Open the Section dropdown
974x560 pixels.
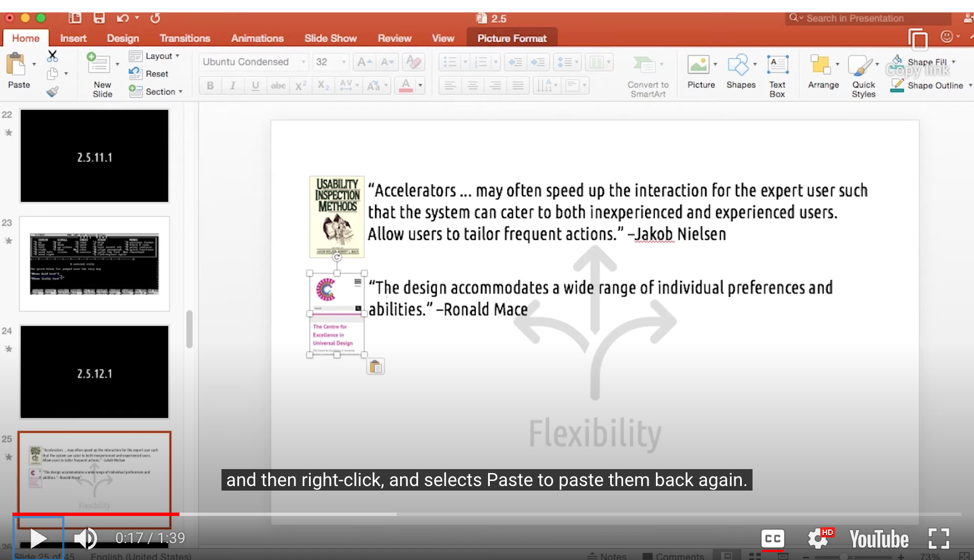pyautogui.click(x=156, y=91)
